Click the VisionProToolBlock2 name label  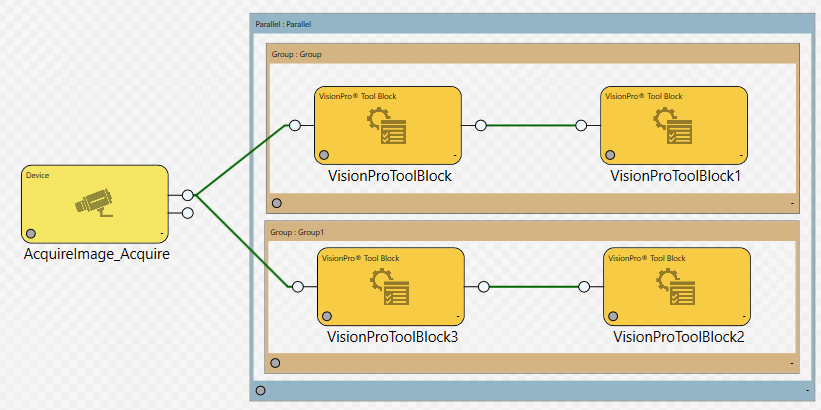[x=679, y=337]
